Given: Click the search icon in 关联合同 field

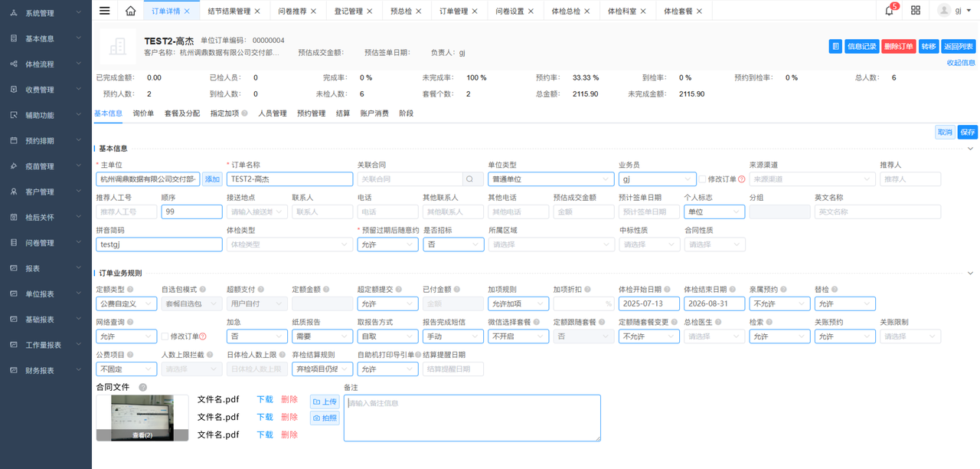Looking at the screenshot, I should [473, 179].
